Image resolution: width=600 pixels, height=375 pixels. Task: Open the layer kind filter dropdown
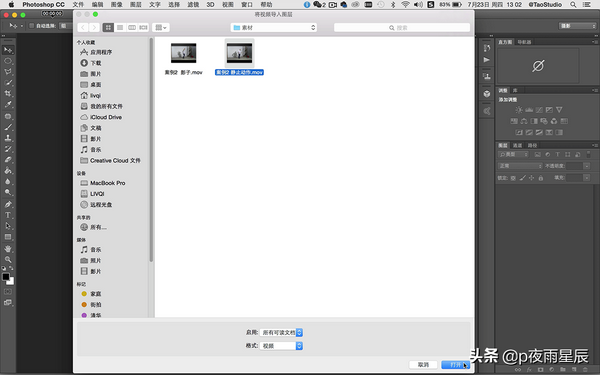point(513,155)
